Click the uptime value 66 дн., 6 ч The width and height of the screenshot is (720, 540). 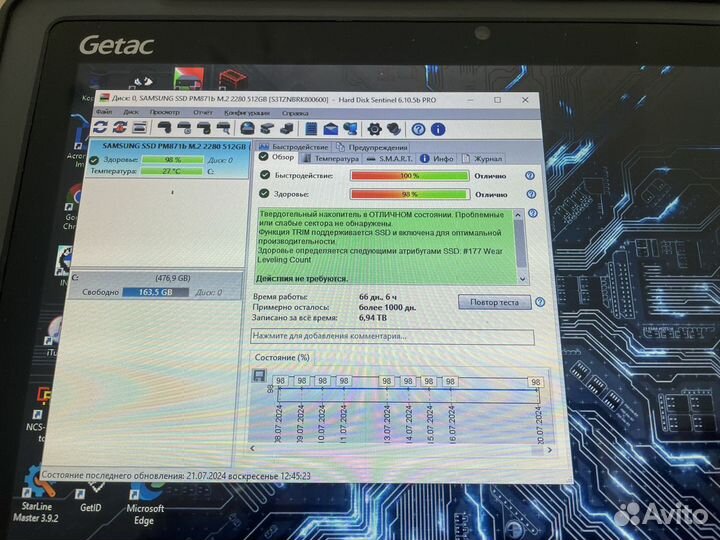pos(377,297)
